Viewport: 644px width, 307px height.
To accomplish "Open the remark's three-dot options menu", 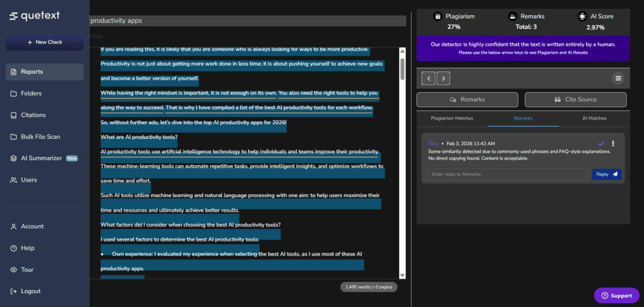I will 613,144.
